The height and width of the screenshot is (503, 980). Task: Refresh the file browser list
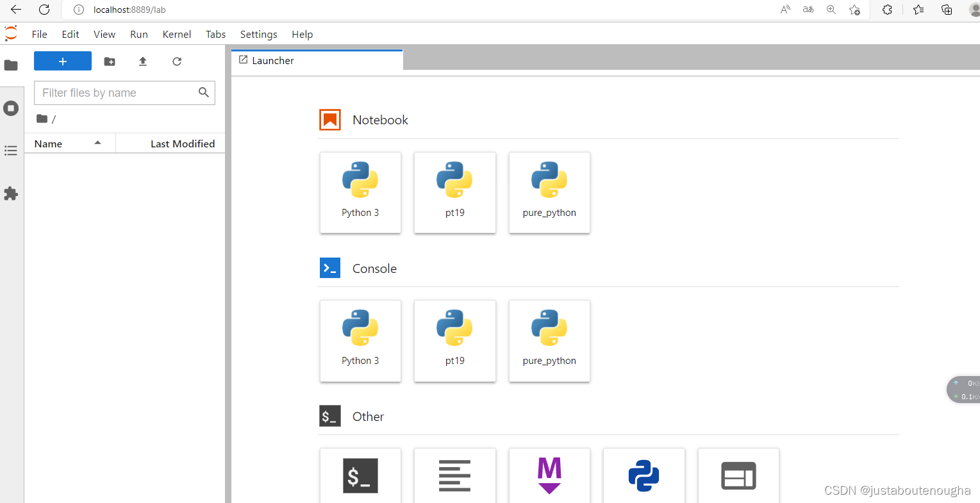coord(177,62)
